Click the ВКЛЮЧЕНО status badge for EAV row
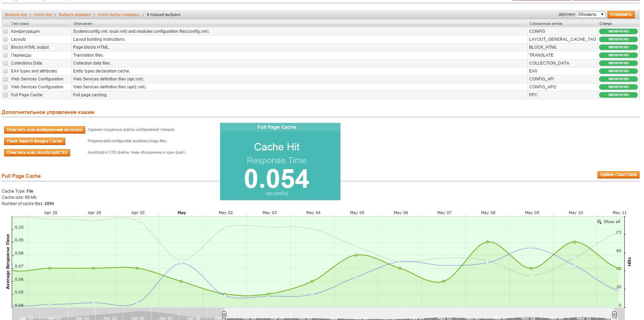The width and height of the screenshot is (644, 320). [618, 71]
